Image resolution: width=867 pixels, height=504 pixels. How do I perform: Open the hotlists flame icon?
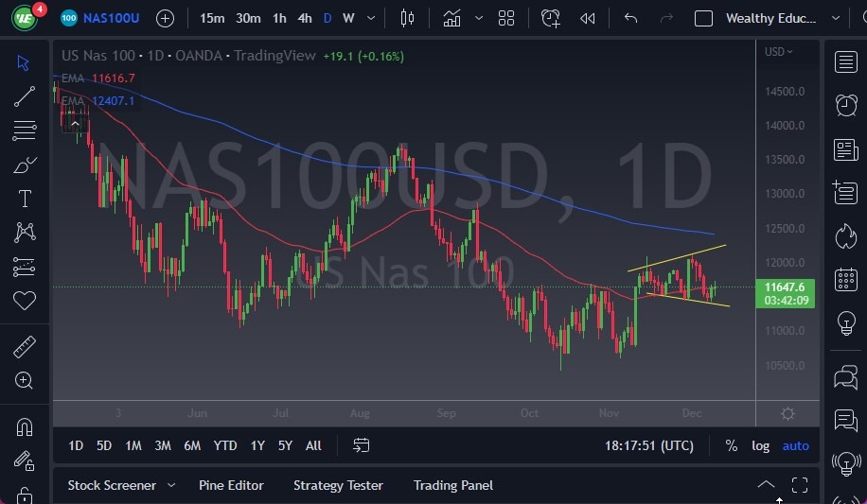(846, 236)
